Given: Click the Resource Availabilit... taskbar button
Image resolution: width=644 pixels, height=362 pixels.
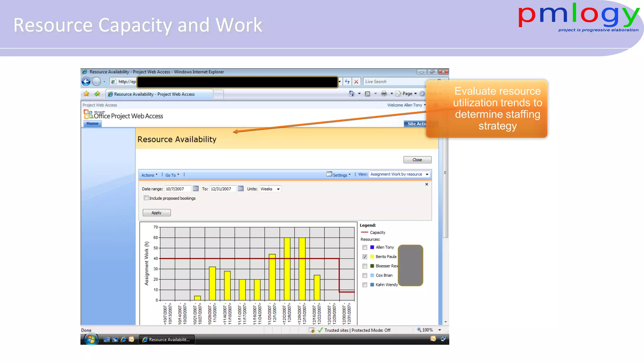Looking at the screenshot, I should click(167, 340).
